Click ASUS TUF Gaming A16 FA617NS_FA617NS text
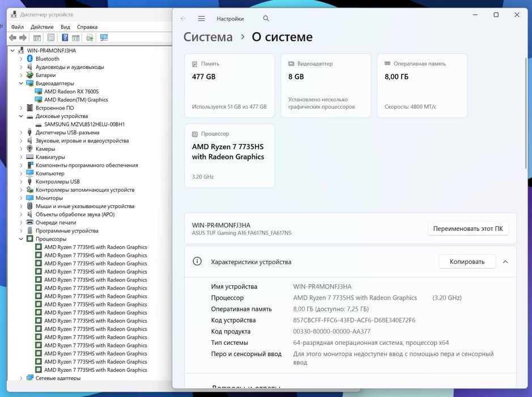 click(241, 233)
